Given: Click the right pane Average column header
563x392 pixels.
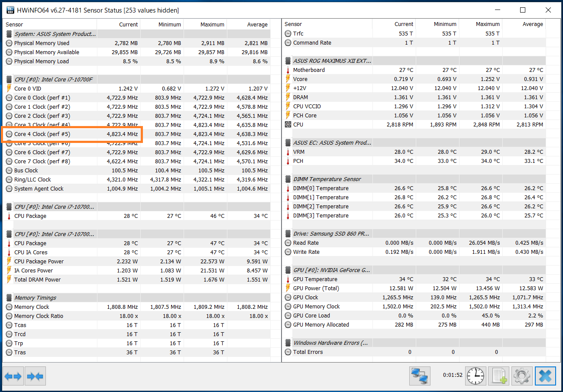Looking at the screenshot, I should click(524, 24).
